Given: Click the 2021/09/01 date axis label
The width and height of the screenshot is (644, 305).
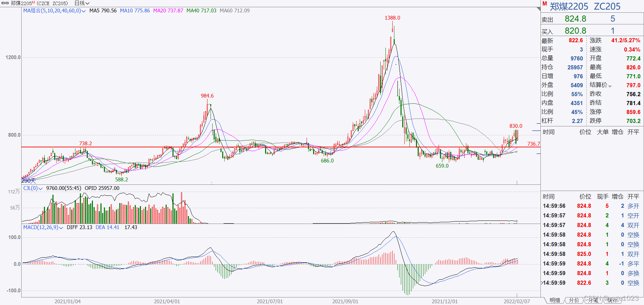Looking at the screenshot, I should pos(345,302).
